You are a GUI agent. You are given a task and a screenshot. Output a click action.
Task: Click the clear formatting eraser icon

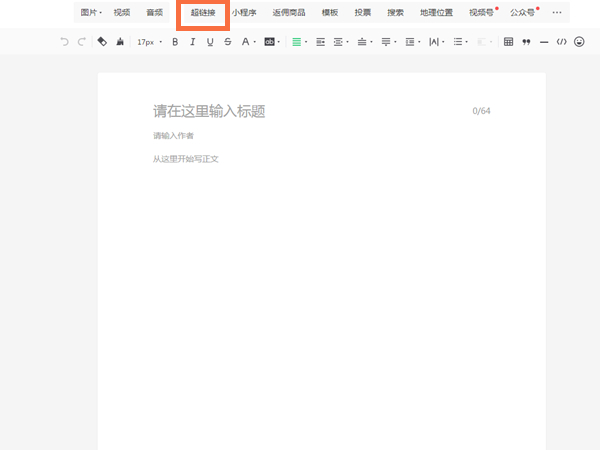[x=102, y=42]
